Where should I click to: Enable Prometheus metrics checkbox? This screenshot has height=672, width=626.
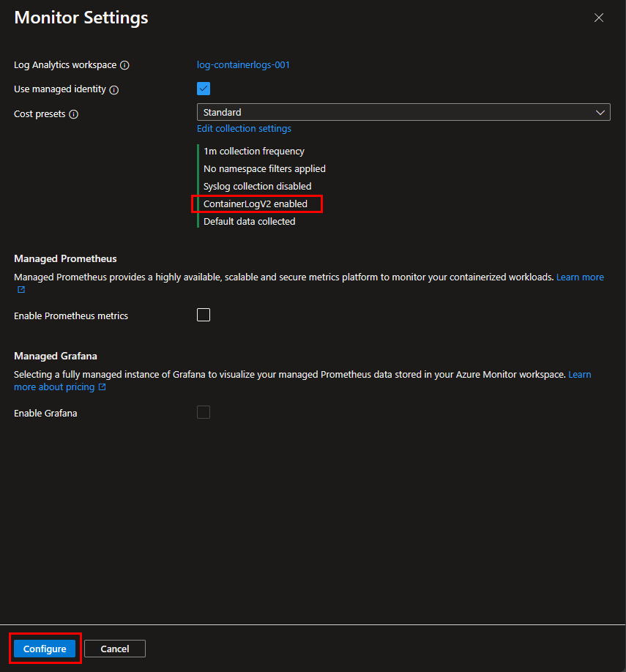tap(204, 315)
